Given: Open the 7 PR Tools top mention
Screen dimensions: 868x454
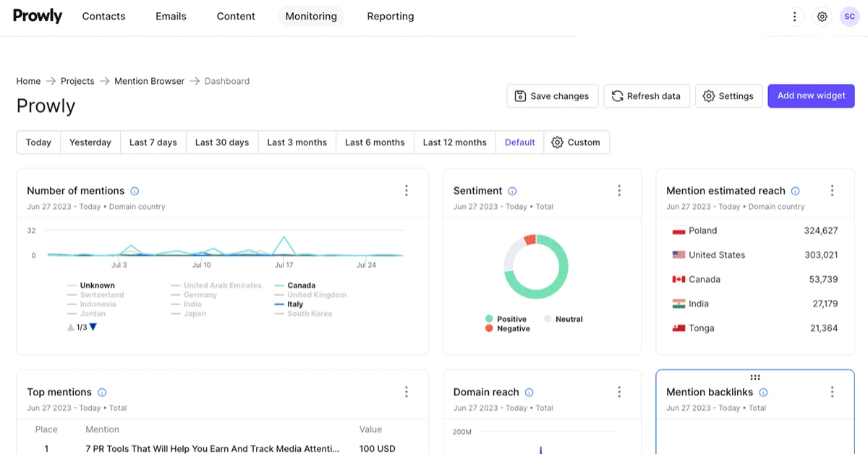Looking at the screenshot, I should pos(213,449).
